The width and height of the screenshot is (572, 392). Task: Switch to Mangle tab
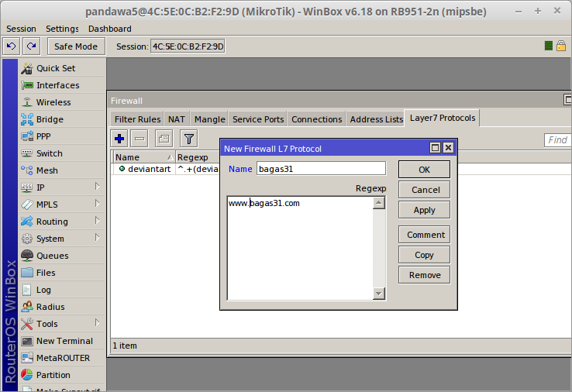pos(210,119)
